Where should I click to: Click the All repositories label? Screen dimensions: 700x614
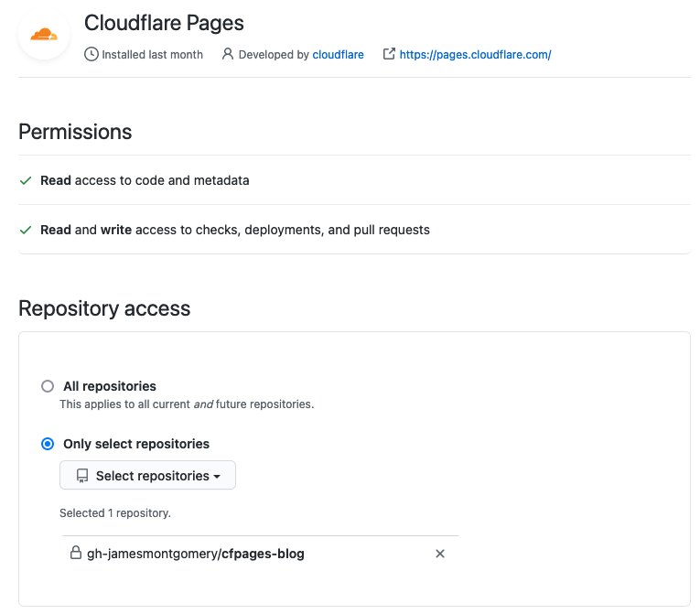point(110,386)
